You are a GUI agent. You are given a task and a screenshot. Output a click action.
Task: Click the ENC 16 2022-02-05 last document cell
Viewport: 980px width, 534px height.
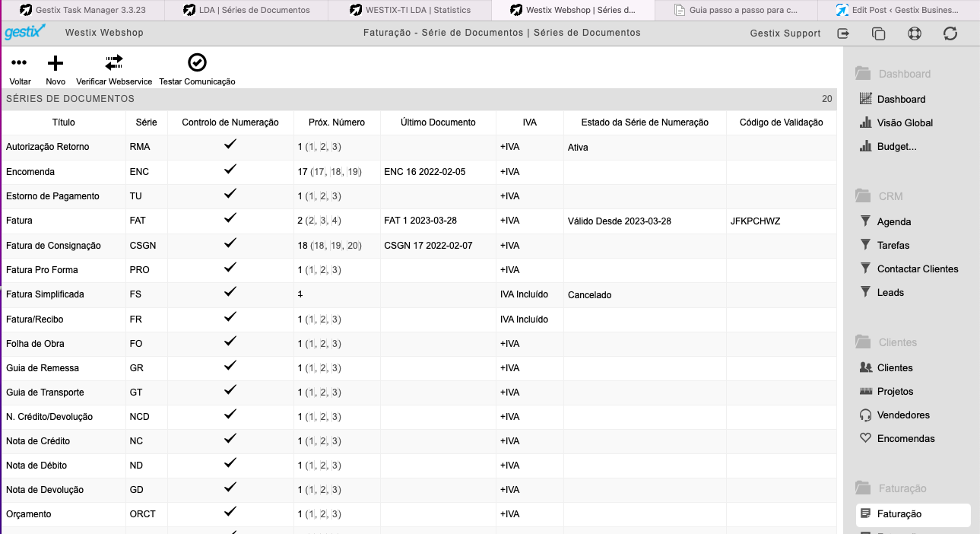[x=424, y=172]
